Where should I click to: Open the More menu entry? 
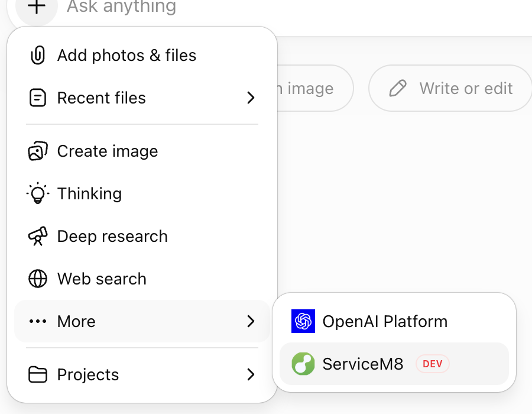(142, 321)
